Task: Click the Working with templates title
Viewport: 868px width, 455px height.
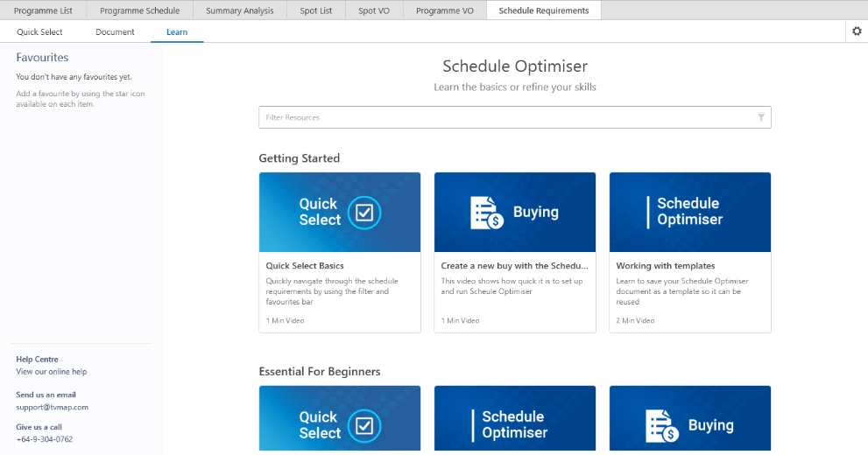Action: point(666,266)
